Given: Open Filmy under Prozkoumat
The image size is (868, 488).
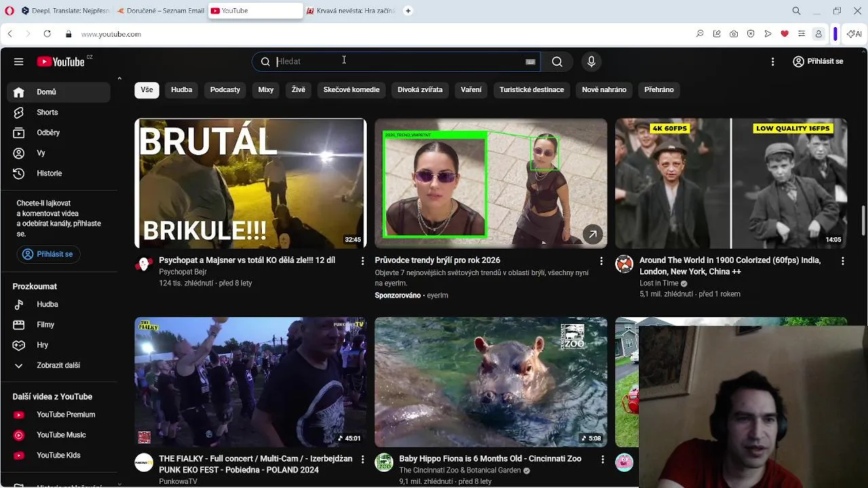Looking at the screenshot, I should click(58, 325).
